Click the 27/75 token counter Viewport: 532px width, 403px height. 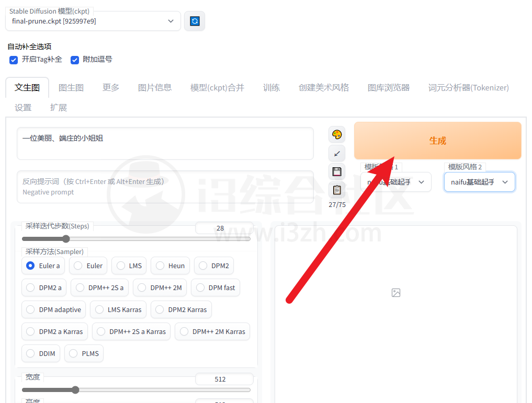tap(337, 205)
